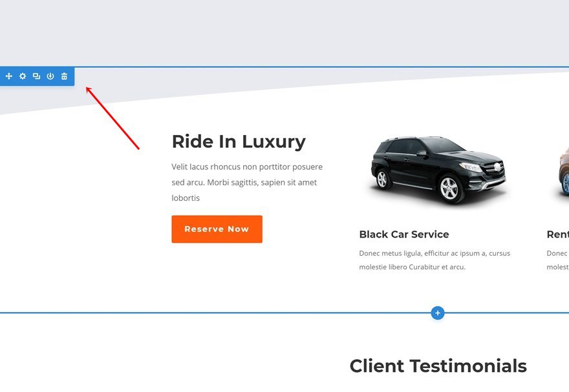The image size is (569, 392).
Task: Duplicate the section with the clone icon
Action: (36, 76)
